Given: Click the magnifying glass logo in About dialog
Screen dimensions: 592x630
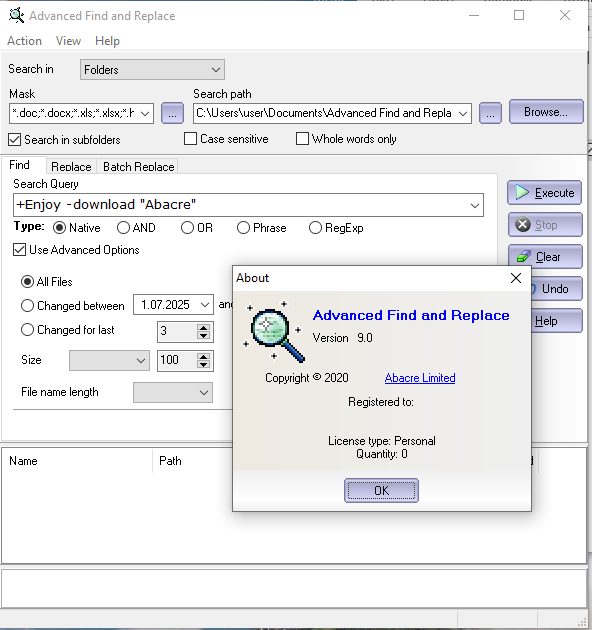Looking at the screenshot, I should 274,331.
